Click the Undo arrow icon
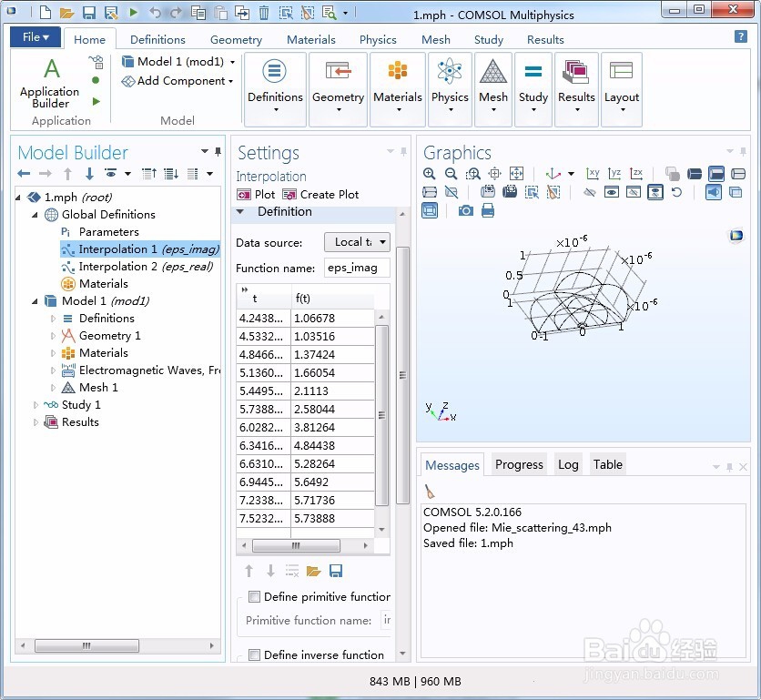Viewport: 761px width, 700px height. point(155,12)
